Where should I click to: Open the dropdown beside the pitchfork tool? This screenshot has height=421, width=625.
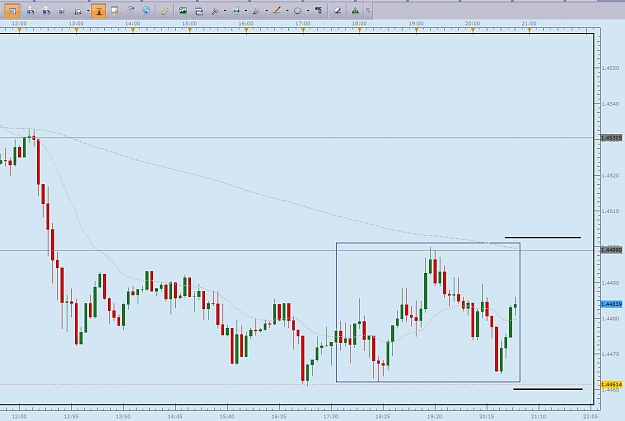point(225,11)
